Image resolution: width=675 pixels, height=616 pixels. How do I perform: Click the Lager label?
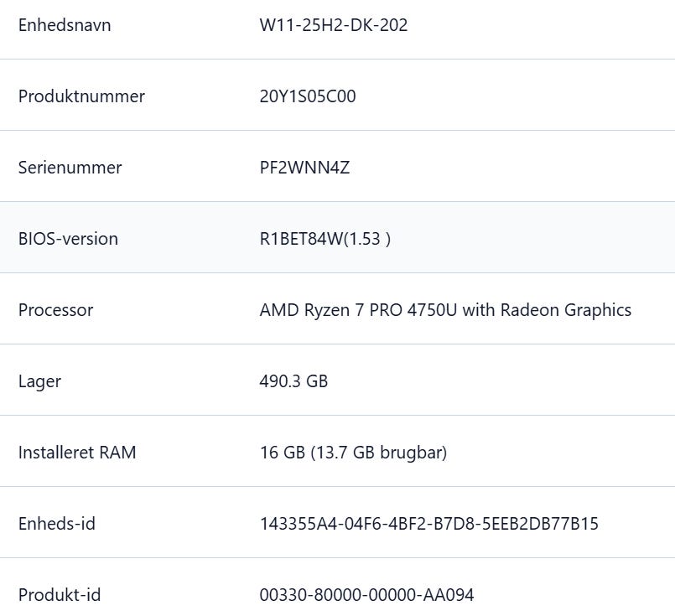click(39, 381)
